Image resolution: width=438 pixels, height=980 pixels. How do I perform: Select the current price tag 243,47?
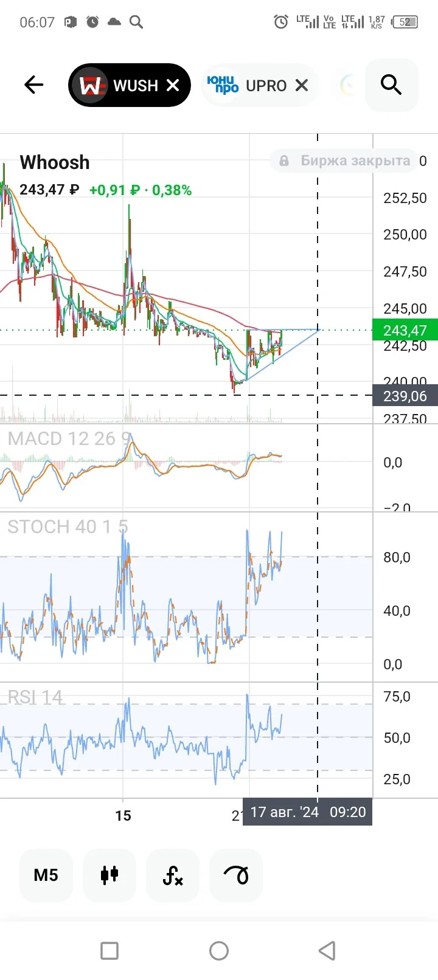[x=405, y=330]
